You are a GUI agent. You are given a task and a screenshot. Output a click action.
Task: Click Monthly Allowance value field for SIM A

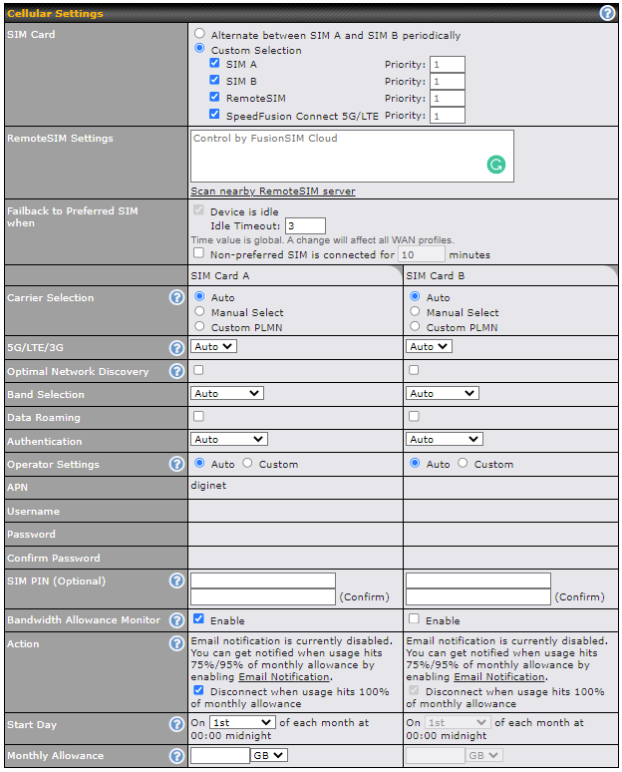pos(220,755)
